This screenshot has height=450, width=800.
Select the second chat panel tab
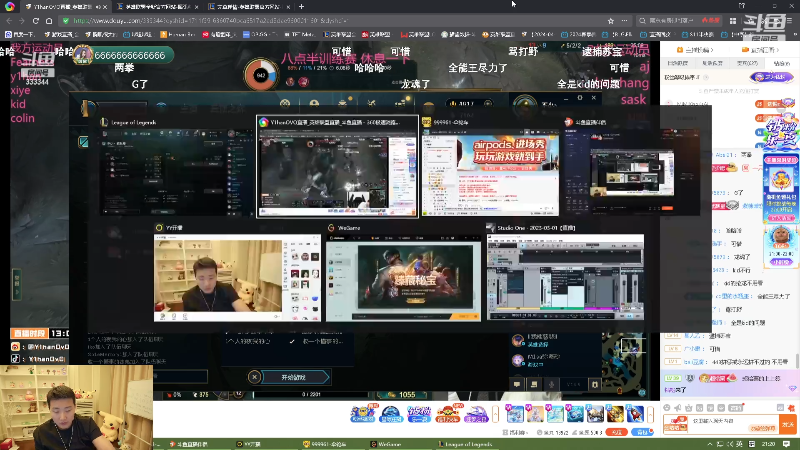coord(712,63)
